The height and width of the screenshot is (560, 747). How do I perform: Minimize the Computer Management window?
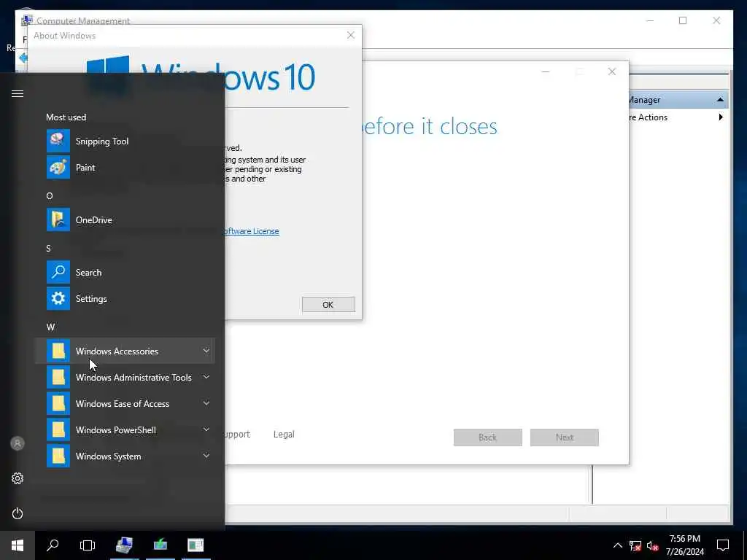(650, 20)
